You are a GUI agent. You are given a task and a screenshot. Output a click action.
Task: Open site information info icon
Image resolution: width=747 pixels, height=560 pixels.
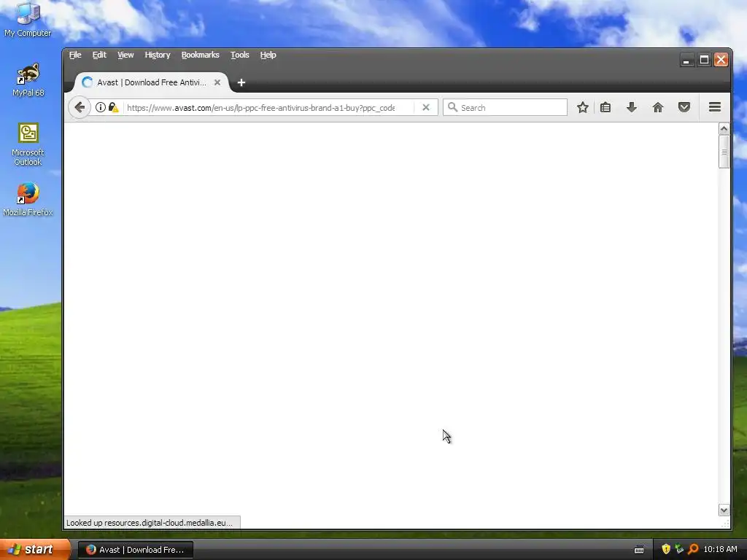tap(100, 108)
